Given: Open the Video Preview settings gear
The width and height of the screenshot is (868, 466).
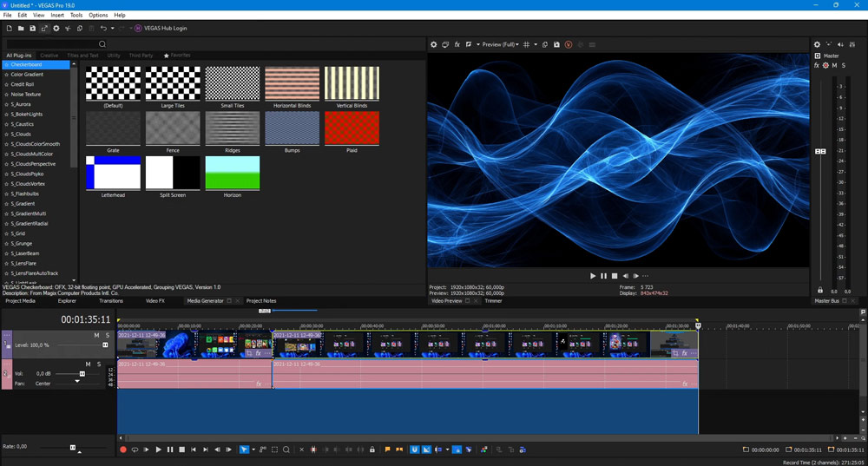Looking at the screenshot, I should point(434,44).
